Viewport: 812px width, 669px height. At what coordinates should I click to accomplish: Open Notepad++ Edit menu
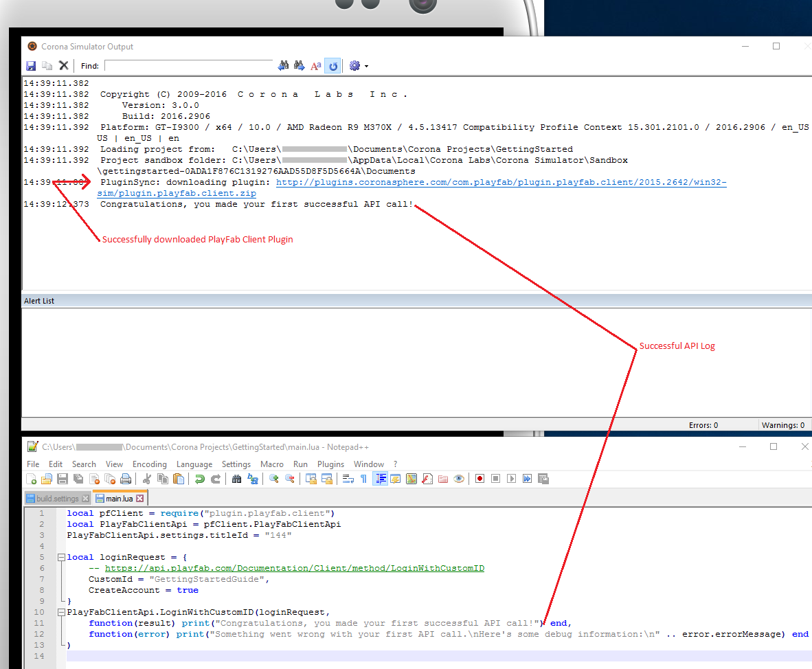coord(56,464)
